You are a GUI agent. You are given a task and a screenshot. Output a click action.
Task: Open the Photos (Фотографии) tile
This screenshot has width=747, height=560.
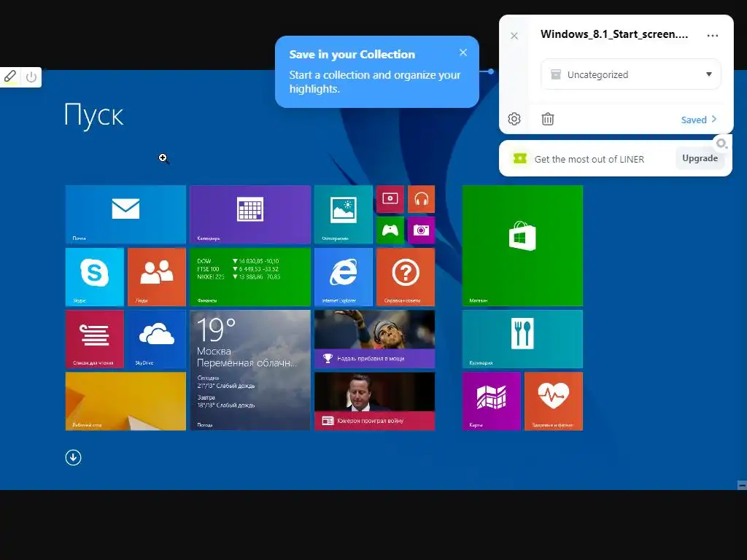coord(344,214)
